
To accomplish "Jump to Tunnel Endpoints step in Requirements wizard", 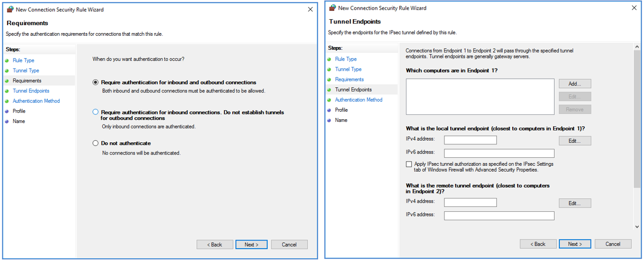I will click(x=31, y=91).
